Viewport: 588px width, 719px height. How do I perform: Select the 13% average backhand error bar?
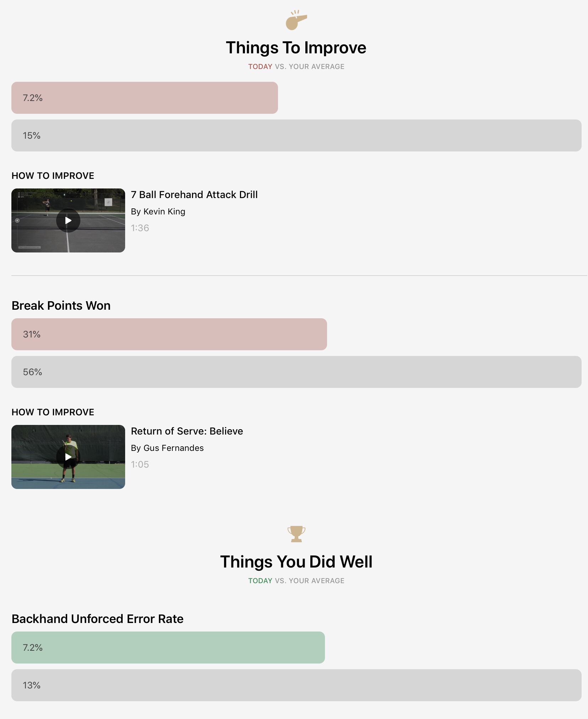[x=296, y=685]
